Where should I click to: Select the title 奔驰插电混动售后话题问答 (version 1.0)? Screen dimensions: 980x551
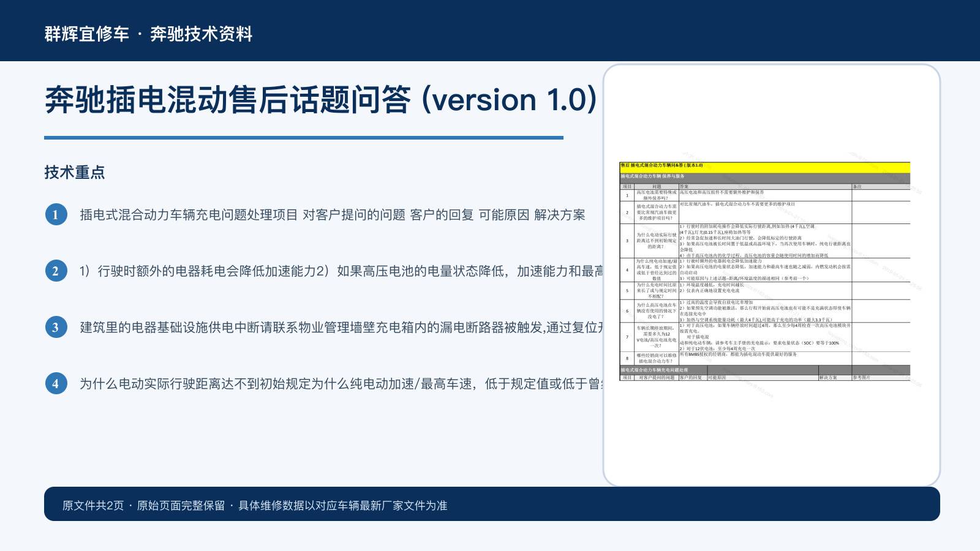(320, 99)
